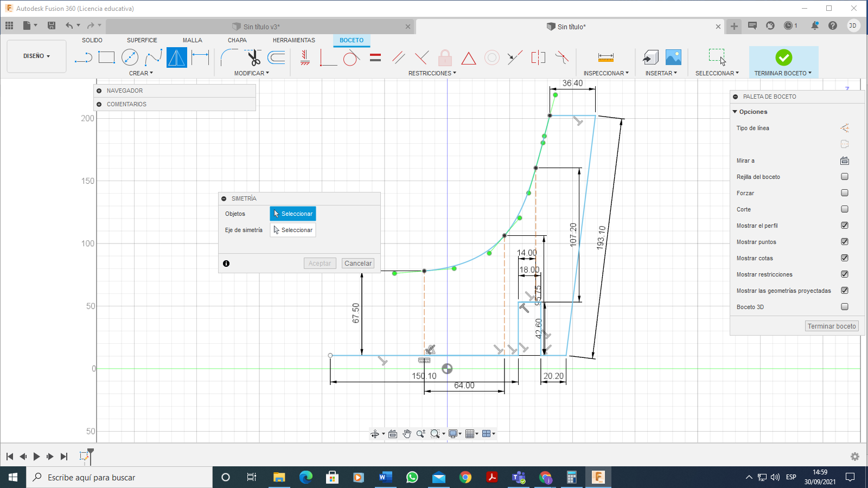Click the Windows search box
This screenshot has height=488, width=868.
pos(119,477)
